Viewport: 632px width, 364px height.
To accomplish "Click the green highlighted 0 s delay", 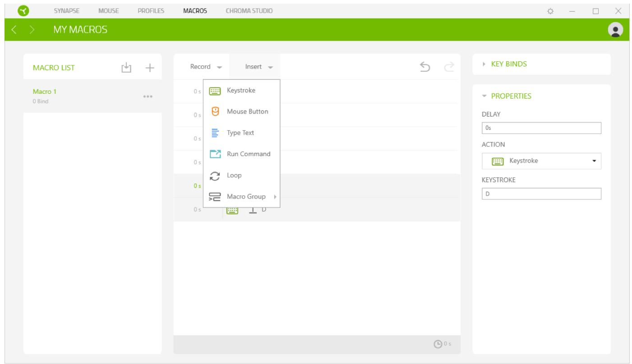I will tap(197, 186).
